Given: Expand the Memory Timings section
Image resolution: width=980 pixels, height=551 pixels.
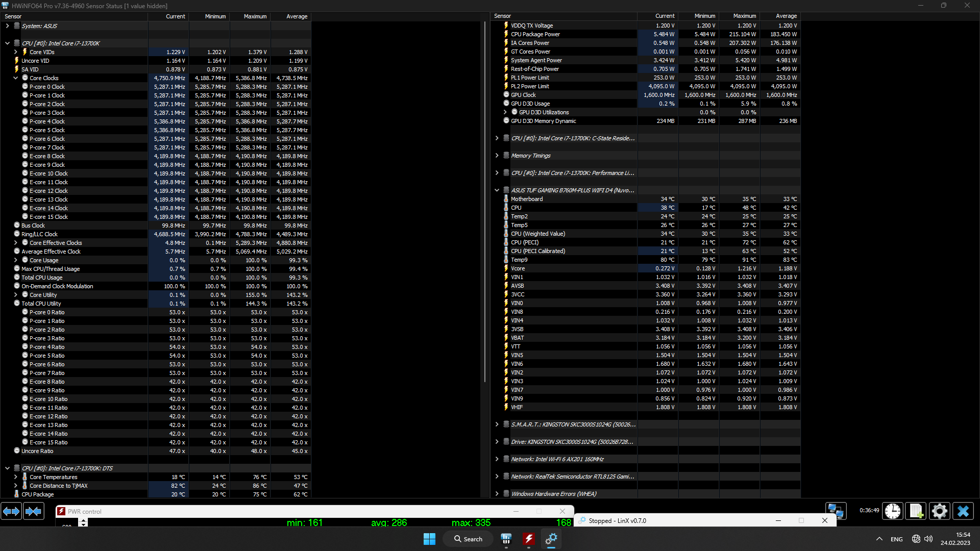Looking at the screenshot, I should (497, 156).
